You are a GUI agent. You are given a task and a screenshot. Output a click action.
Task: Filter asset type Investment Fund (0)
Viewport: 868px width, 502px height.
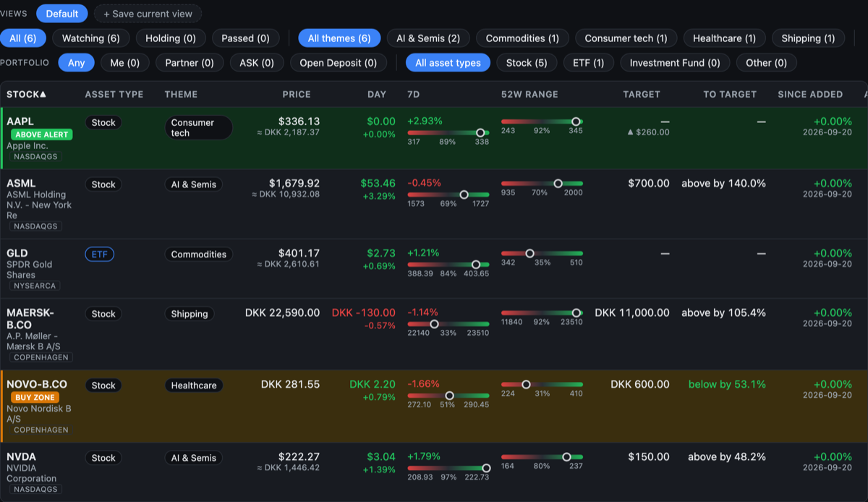(675, 63)
